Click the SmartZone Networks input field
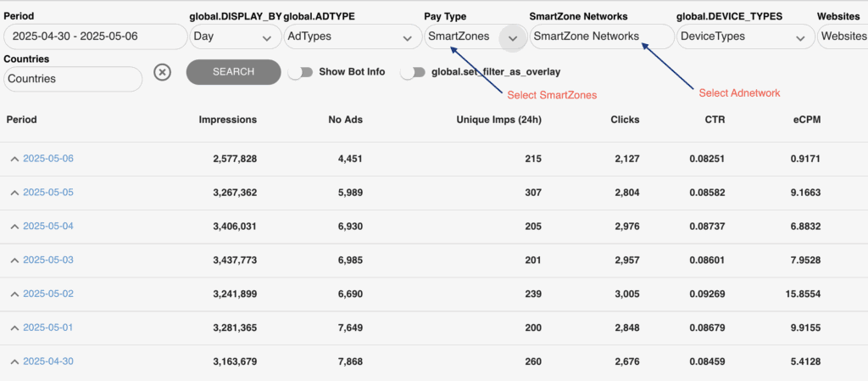868x381 pixels. (x=602, y=36)
